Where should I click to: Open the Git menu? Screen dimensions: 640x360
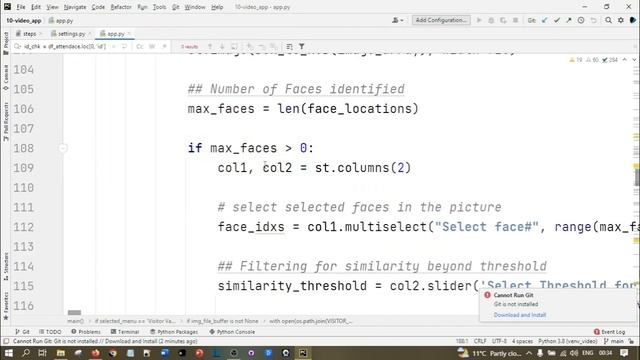tap(176, 7)
